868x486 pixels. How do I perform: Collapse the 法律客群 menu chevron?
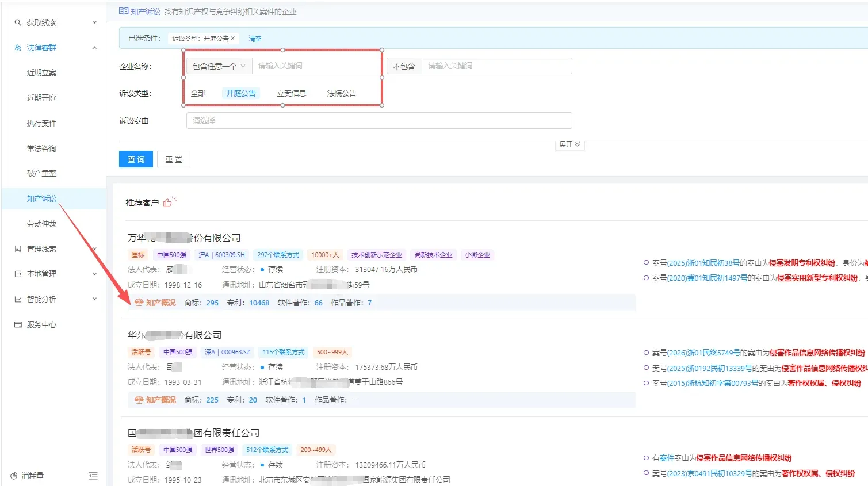pyautogui.click(x=94, y=48)
